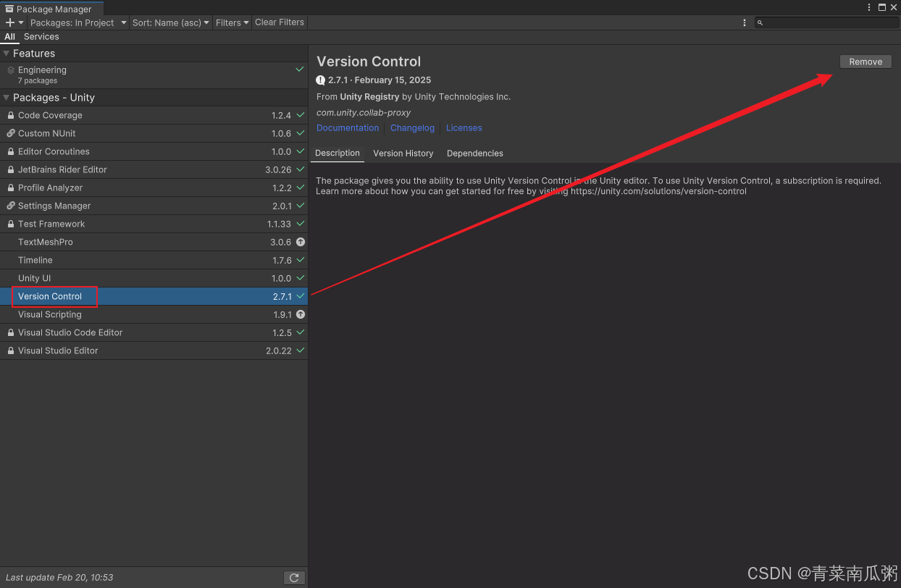The image size is (901, 588).
Task: Click the link icon beside Settings Manager
Action: [x=11, y=206]
